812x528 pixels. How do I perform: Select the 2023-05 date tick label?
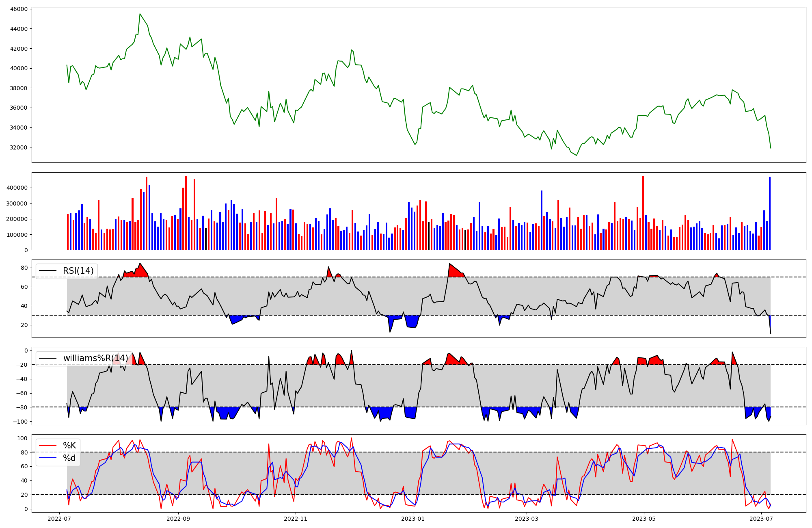[x=644, y=519]
